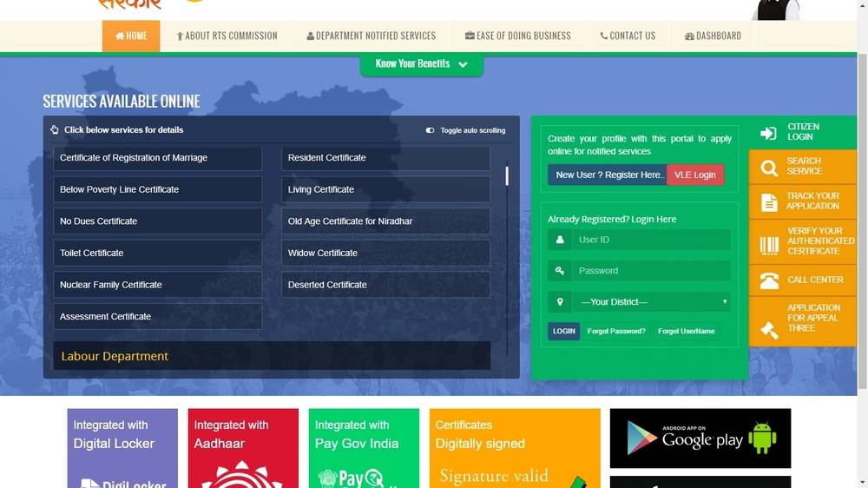
Task: Open the Home menu tab
Action: [x=131, y=36]
